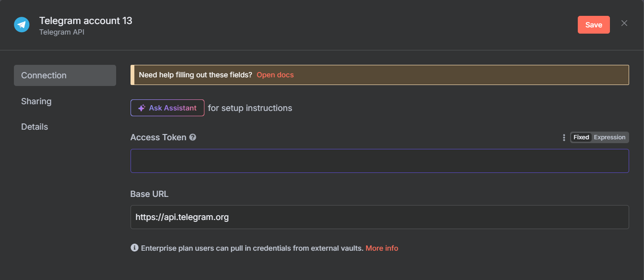Viewport: 644px width, 280px height.
Task: Follow the Open docs link
Action: click(275, 75)
